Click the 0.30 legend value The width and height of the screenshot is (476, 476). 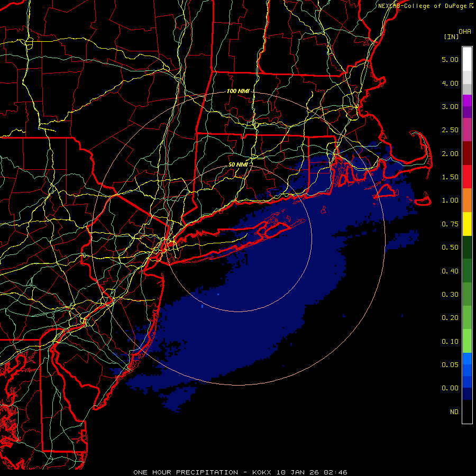450,295
